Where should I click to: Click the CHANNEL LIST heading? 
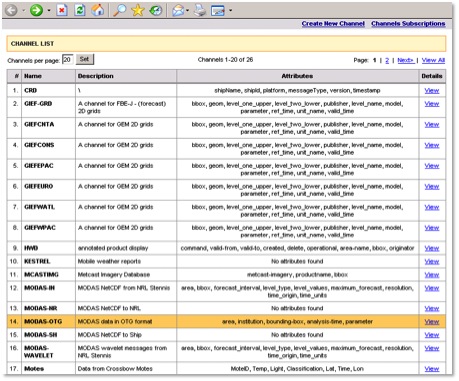[32, 44]
